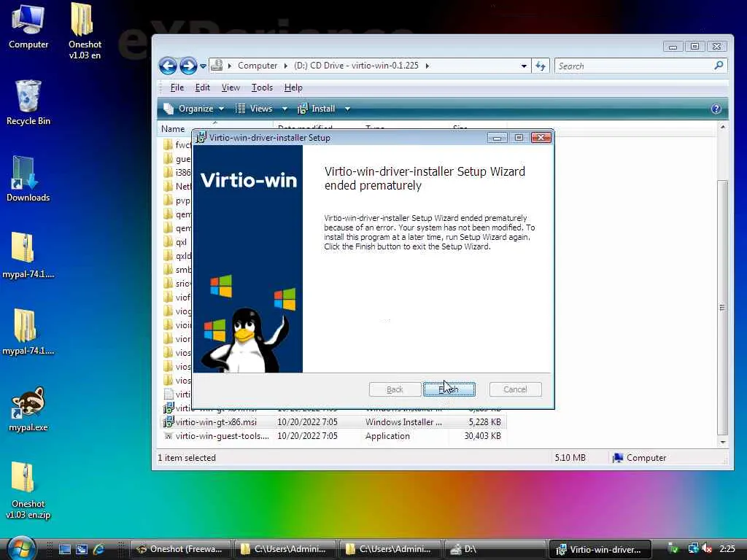Open the Edit menu
747x560 pixels.
[203, 87]
